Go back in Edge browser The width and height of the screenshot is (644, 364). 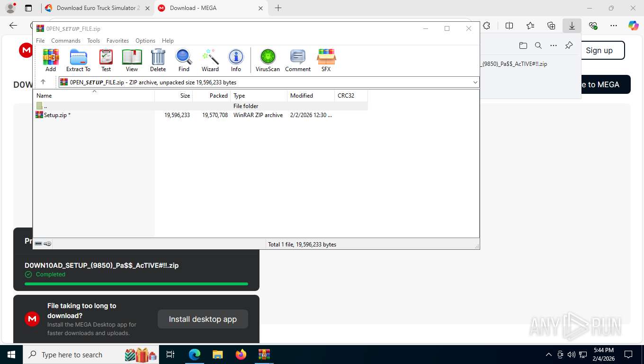13,26
